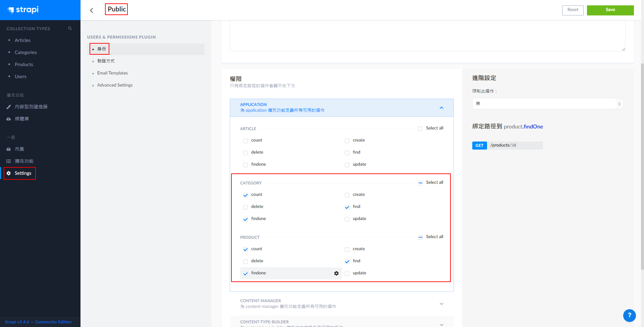Open the 擴充功能 plugins list icon
Screen dimensions: 644x327
(9, 161)
